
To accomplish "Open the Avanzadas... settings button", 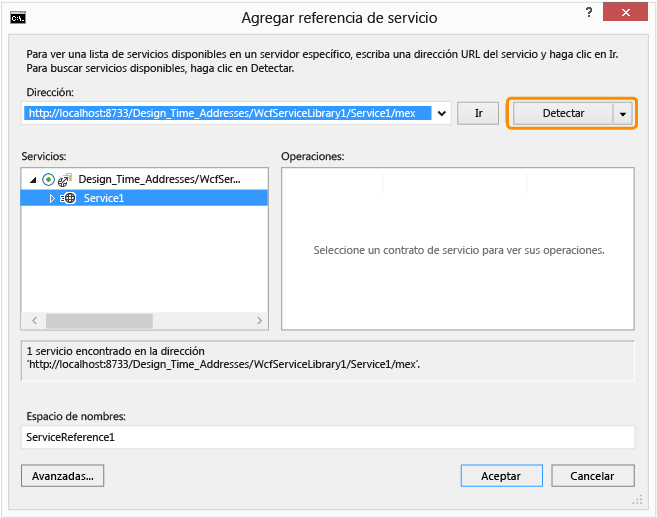I will pyautogui.click(x=62, y=476).
